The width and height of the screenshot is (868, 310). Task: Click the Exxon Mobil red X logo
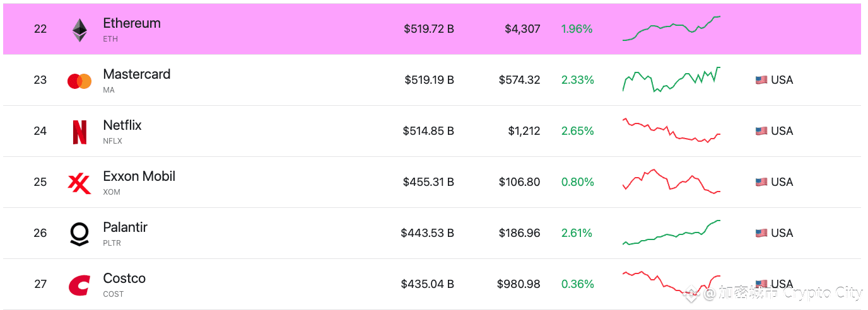click(79, 183)
